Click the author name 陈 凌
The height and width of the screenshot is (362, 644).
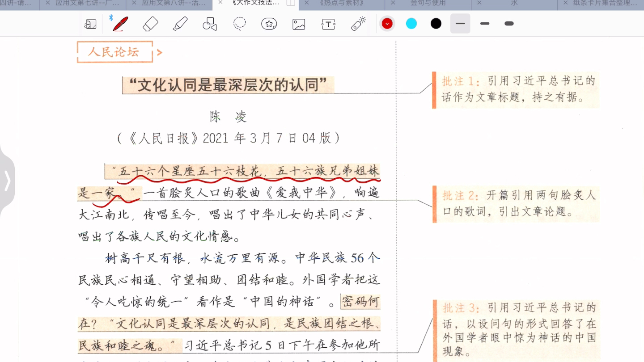pos(228,117)
